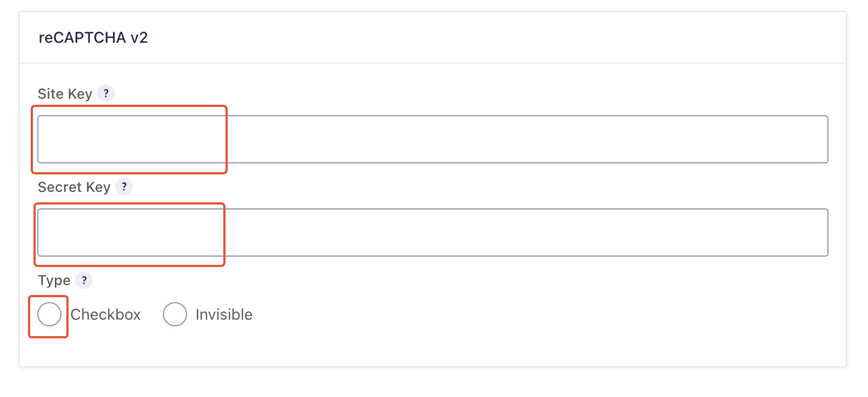Viewport: 868px width, 397px height.
Task: Show the Type setting help tooltip
Action: [x=84, y=280]
